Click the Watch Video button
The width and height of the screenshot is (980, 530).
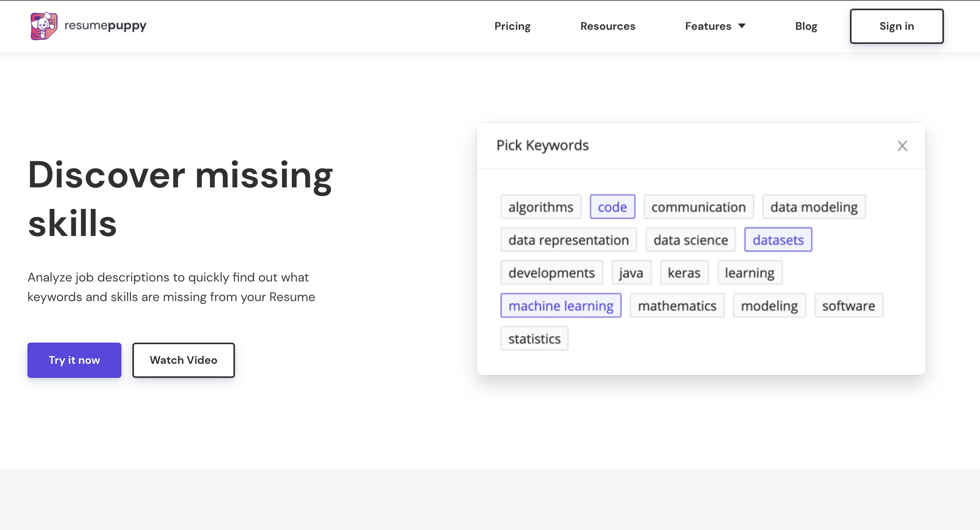tap(183, 360)
